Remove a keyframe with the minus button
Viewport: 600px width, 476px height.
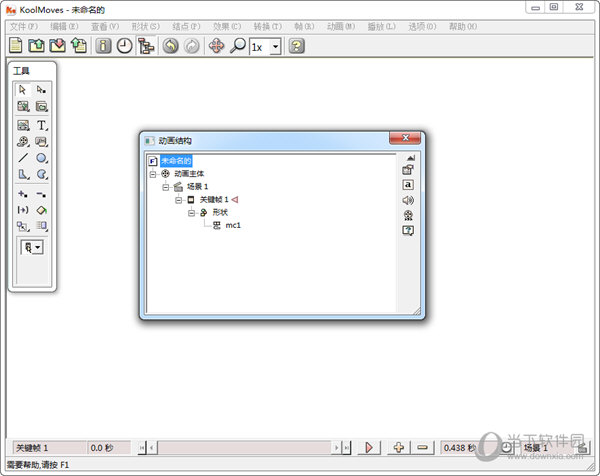coord(422,447)
